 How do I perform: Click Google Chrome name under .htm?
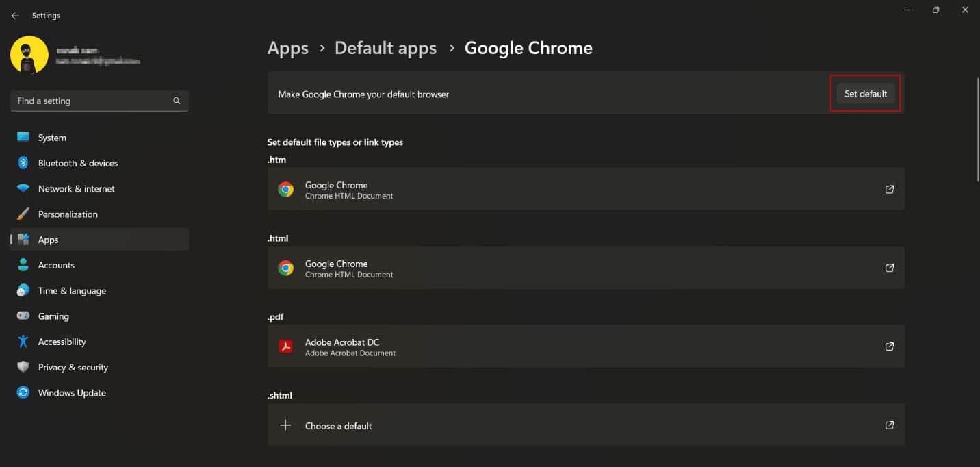click(336, 185)
